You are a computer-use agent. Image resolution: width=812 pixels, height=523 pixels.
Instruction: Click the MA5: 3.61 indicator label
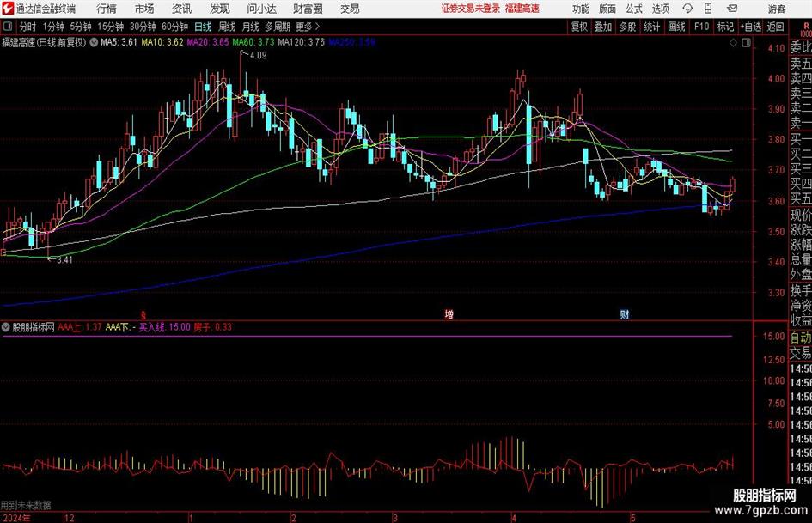(x=119, y=42)
